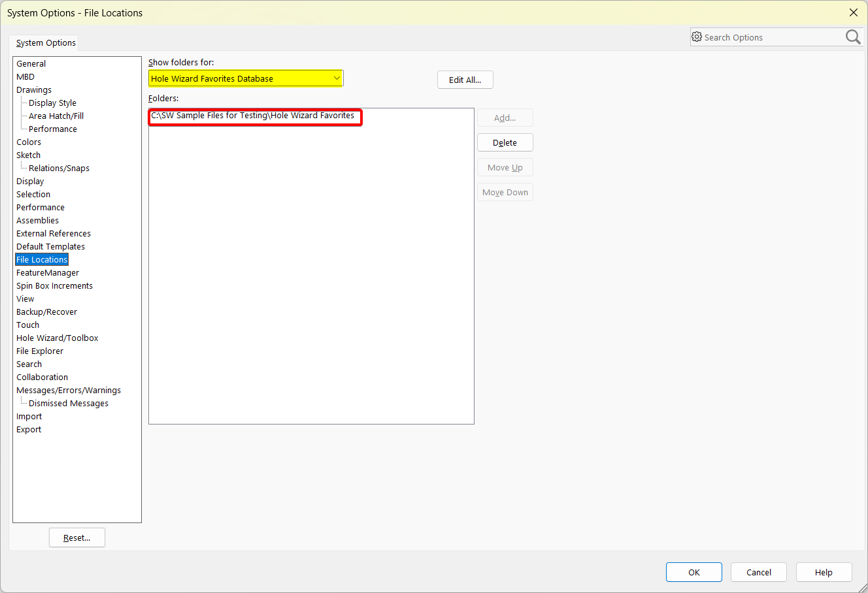Select Area Hatch/Fill under Drawings

point(56,116)
